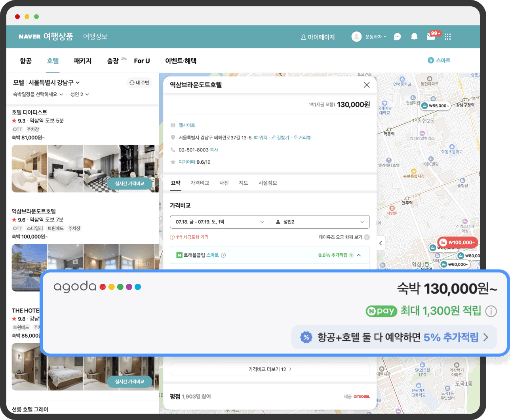The image size is (510, 420).
Task: Open the 운동하자 account dropdown
Action: click(375, 37)
